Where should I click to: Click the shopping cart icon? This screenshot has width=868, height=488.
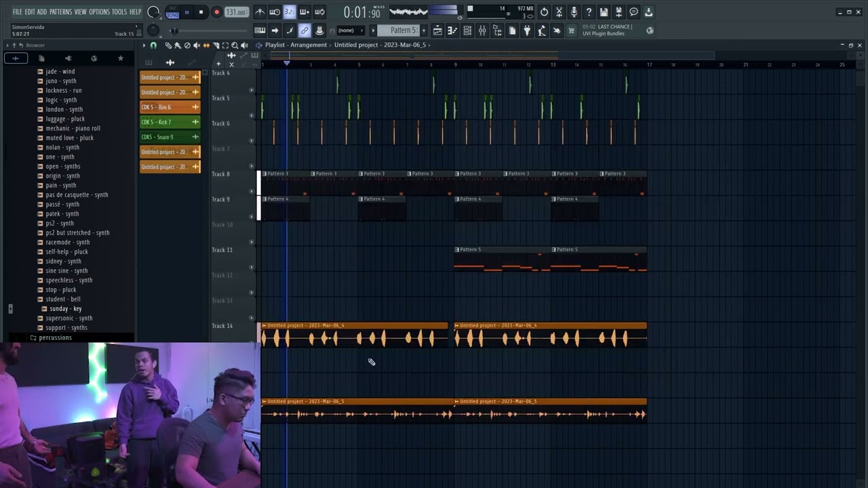click(x=571, y=30)
